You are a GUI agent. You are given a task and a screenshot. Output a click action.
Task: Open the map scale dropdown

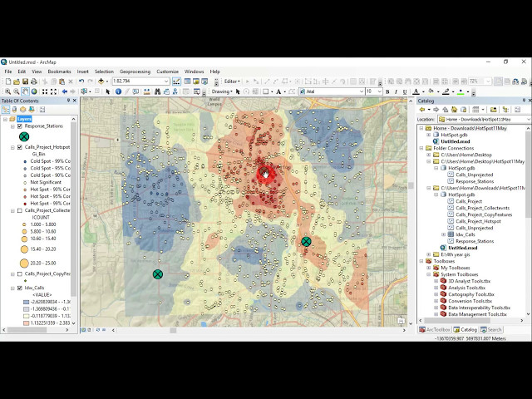[166, 81]
